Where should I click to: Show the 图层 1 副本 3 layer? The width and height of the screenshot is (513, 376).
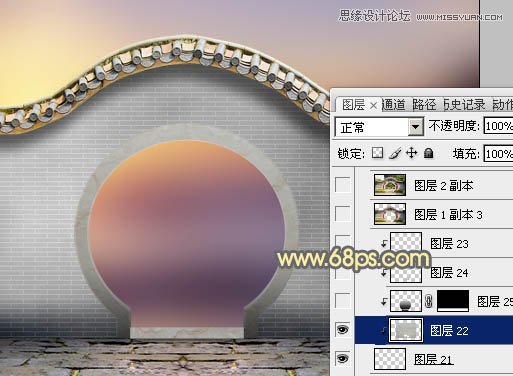(343, 214)
